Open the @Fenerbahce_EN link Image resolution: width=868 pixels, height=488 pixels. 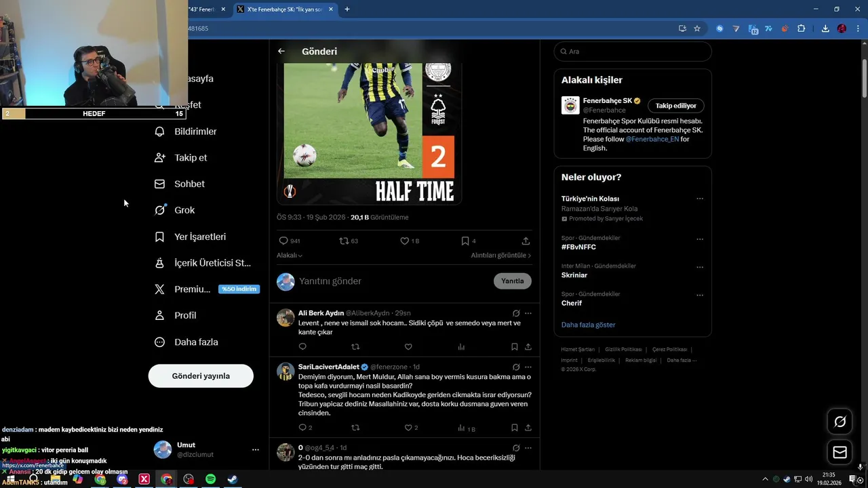point(652,139)
